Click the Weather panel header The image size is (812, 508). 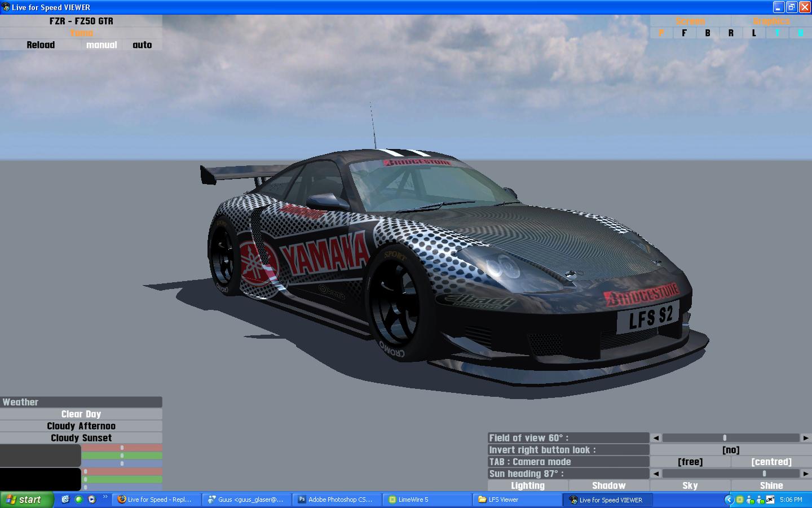pos(81,402)
